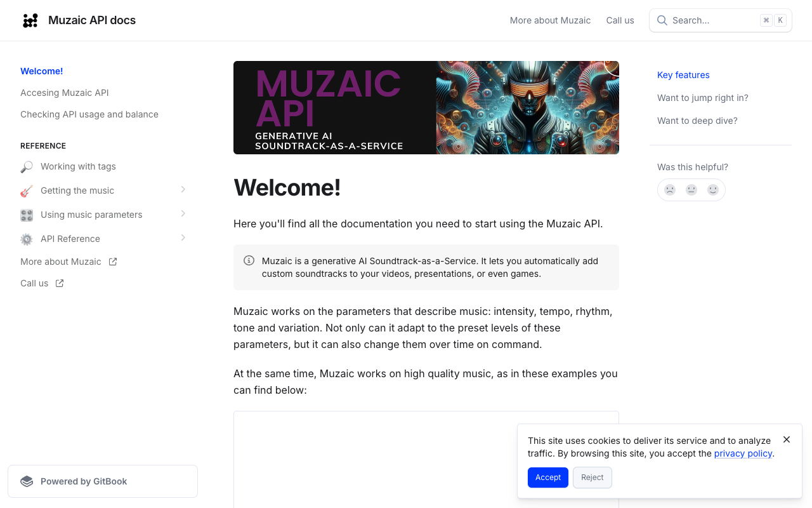Click external link icon next to sidebar Call us
Screen dimensions: 812x508
coord(60,283)
